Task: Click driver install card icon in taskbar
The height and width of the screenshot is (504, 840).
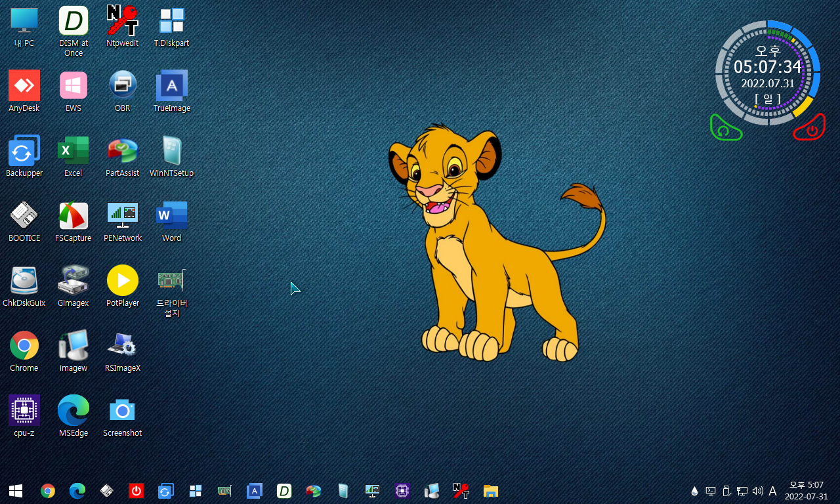Action: pos(224,490)
